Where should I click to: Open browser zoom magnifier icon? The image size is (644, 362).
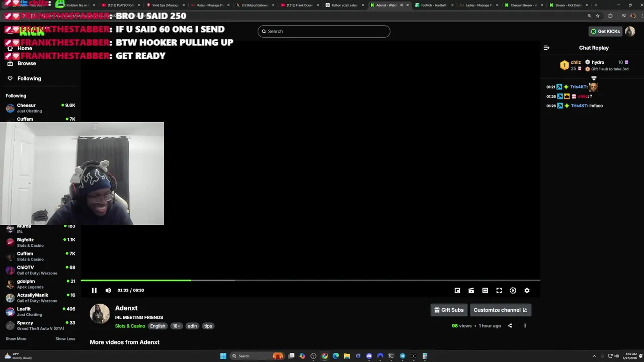pos(589,16)
